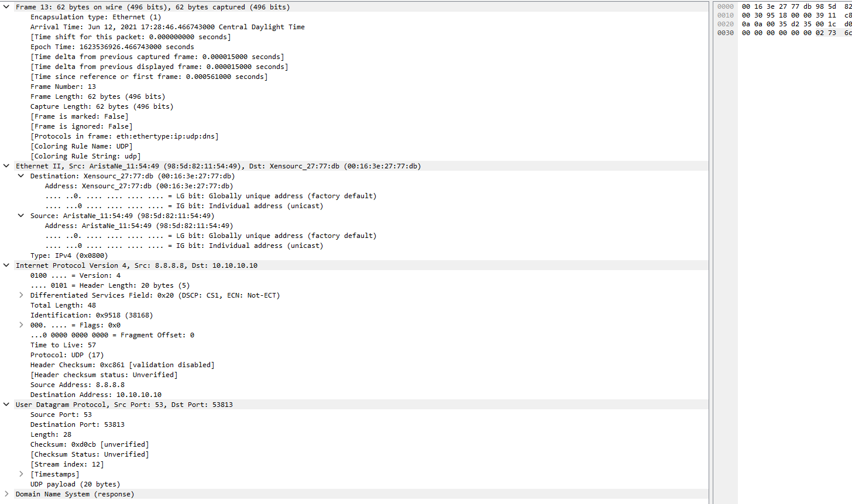Select the UDP payload (20 bytes) item
852x504 pixels.
[76, 484]
